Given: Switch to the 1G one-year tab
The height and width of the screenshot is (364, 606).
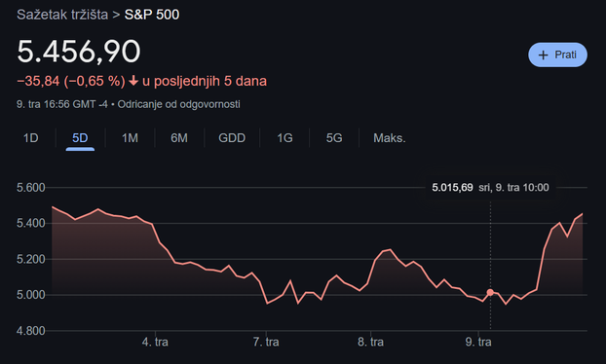Looking at the screenshot, I should click(284, 138).
